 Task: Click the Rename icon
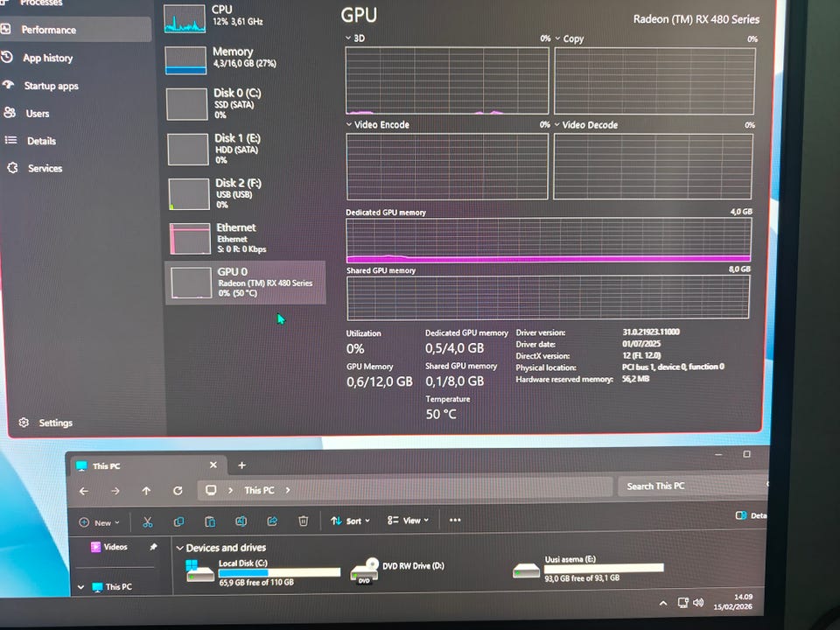pyautogui.click(x=241, y=521)
